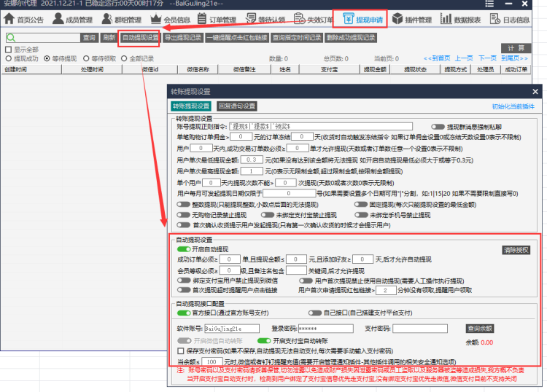Viewport: 547px width, 392px height.
Task: Click the 初始化当前插件 link
Action: 513,106
